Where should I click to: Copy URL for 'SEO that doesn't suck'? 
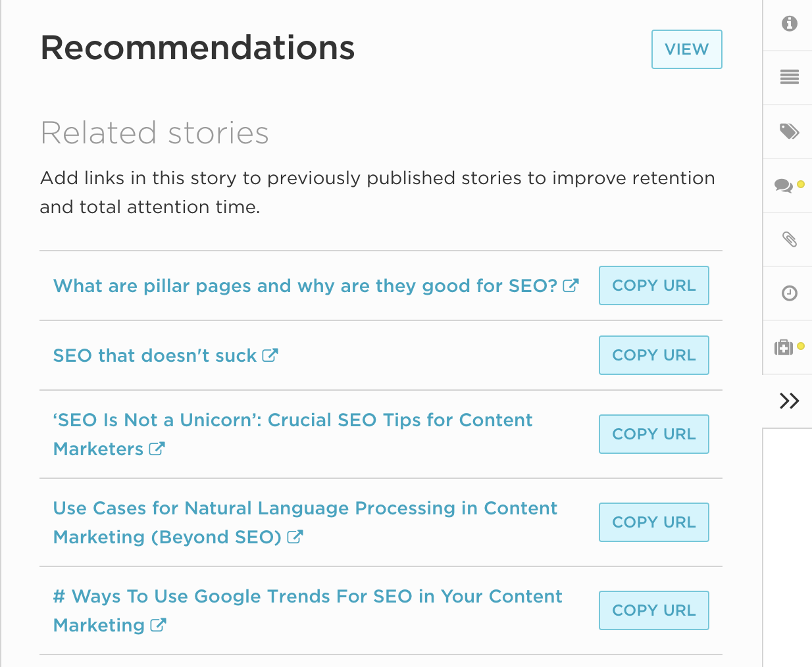coord(653,355)
